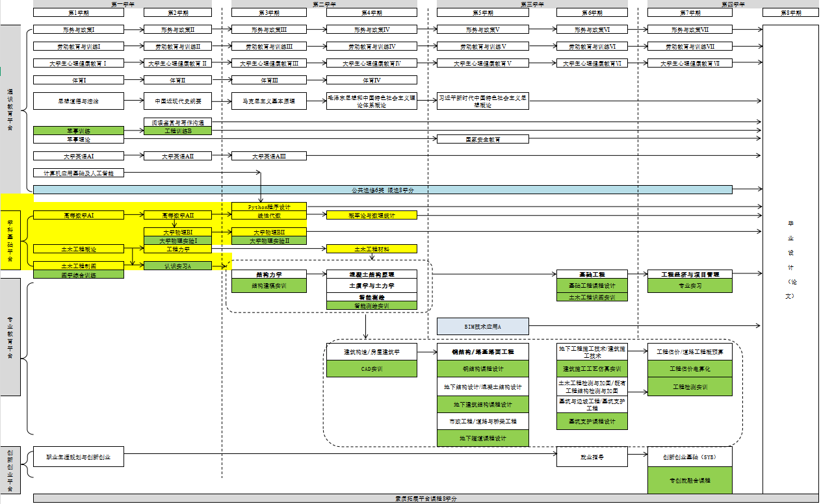821x504 pixels.
Task: Select the 第1学期 header box
Action: pos(78,12)
